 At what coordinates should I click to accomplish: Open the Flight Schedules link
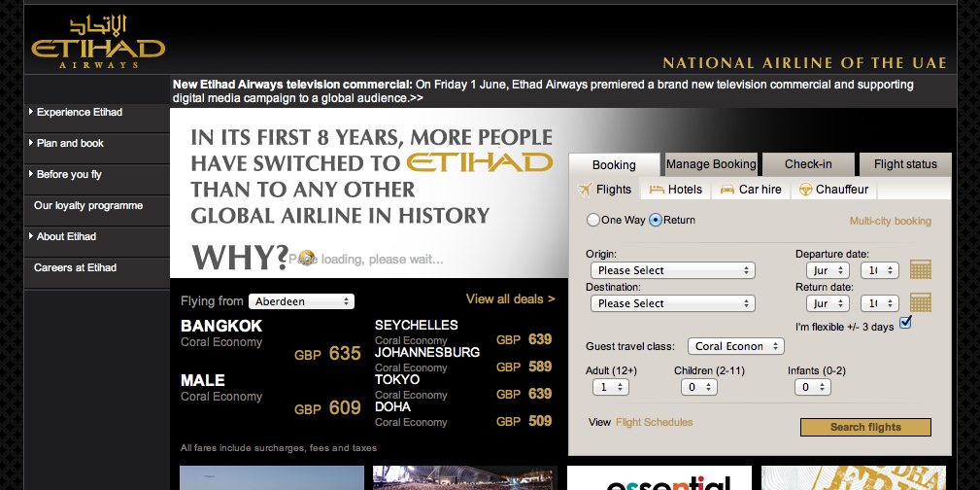tap(655, 422)
